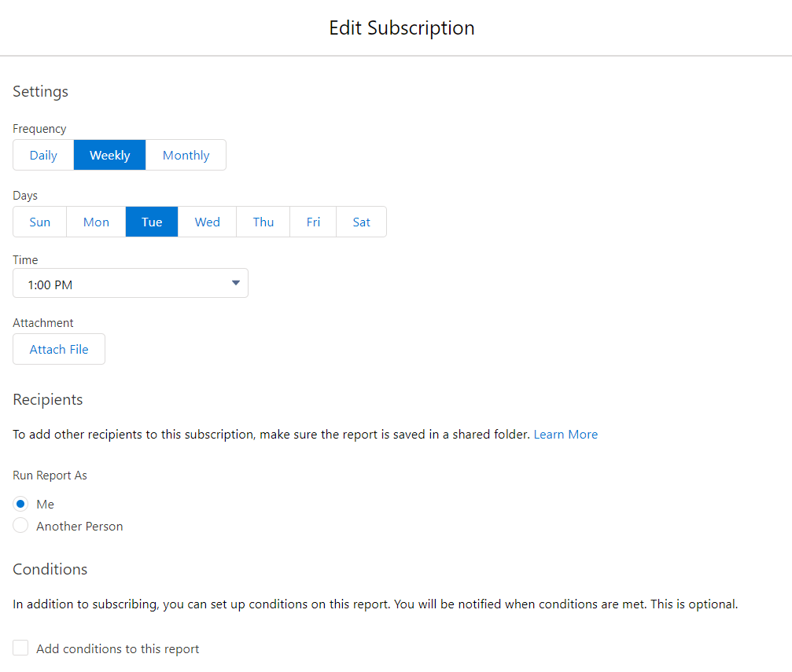Choose Thursday as a send day
Viewport: 792px width, 672px height.
(x=263, y=222)
